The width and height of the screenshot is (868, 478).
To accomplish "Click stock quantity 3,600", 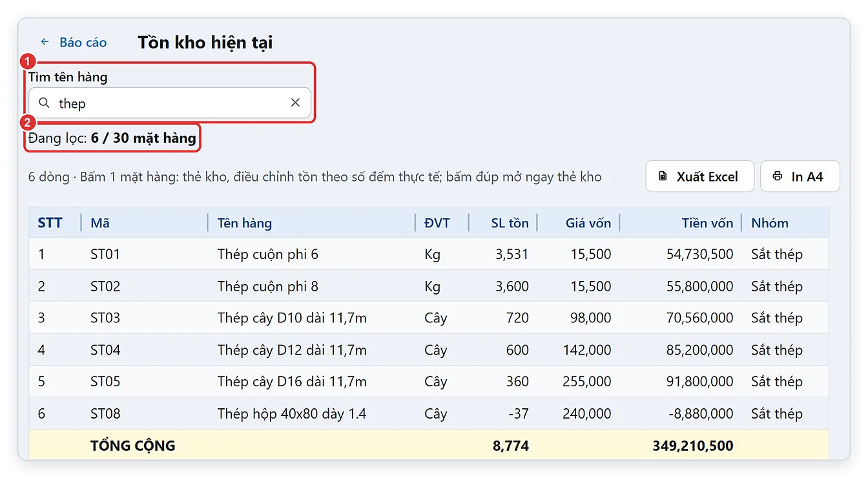I will (512, 286).
